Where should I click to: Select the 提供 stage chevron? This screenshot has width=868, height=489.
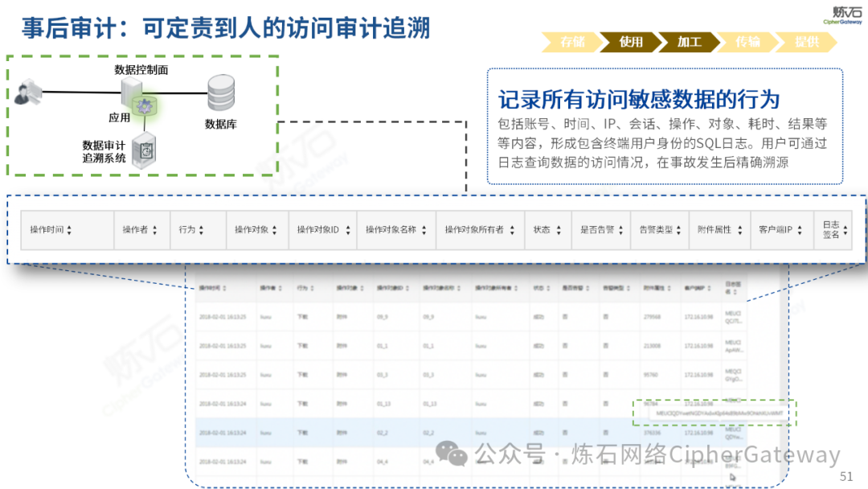pyautogui.click(x=806, y=42)
